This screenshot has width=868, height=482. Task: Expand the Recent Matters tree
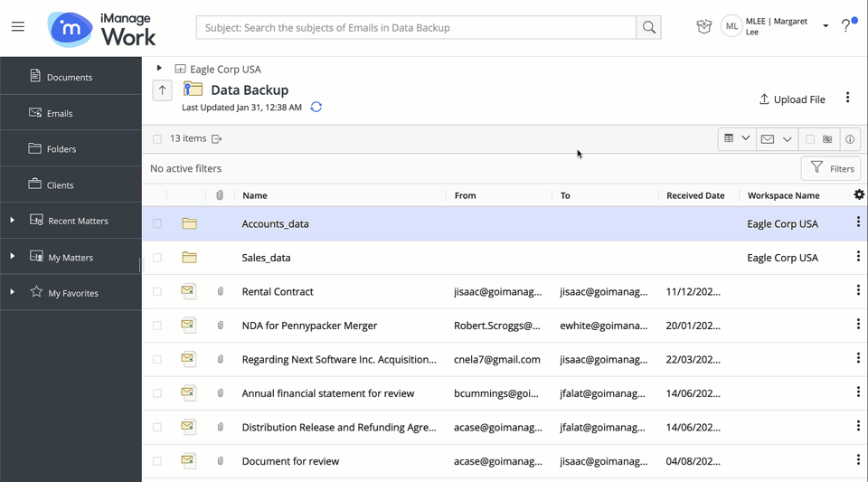pyautogui.click(x=12, y=221)
